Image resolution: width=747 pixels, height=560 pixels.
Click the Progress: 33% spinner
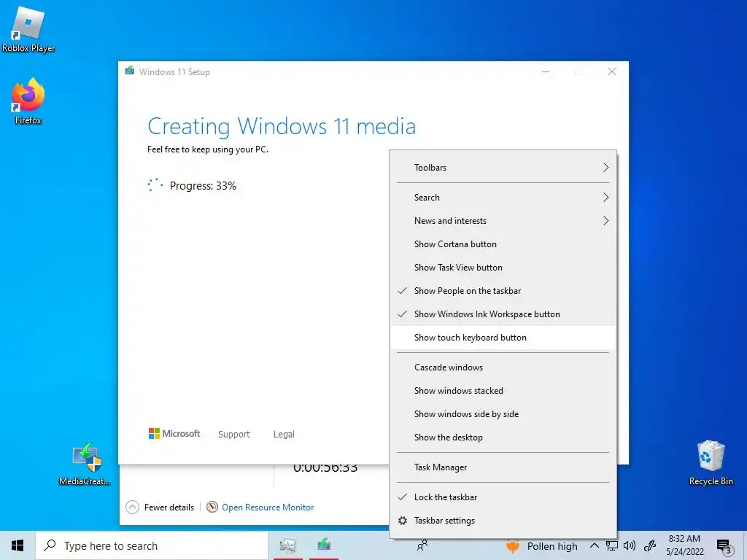[x=155, y=185]
